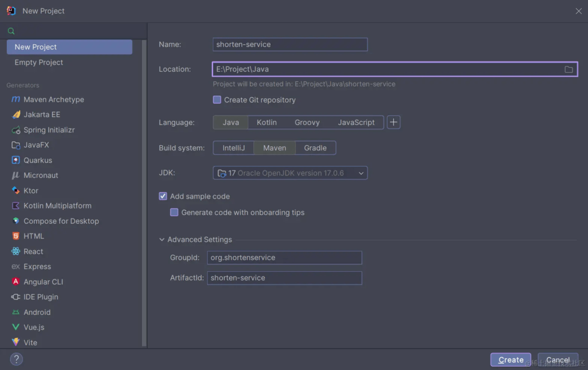588x370 pixels.
Task: Open help with the question mark icon
Action: [x=16, y=360]
